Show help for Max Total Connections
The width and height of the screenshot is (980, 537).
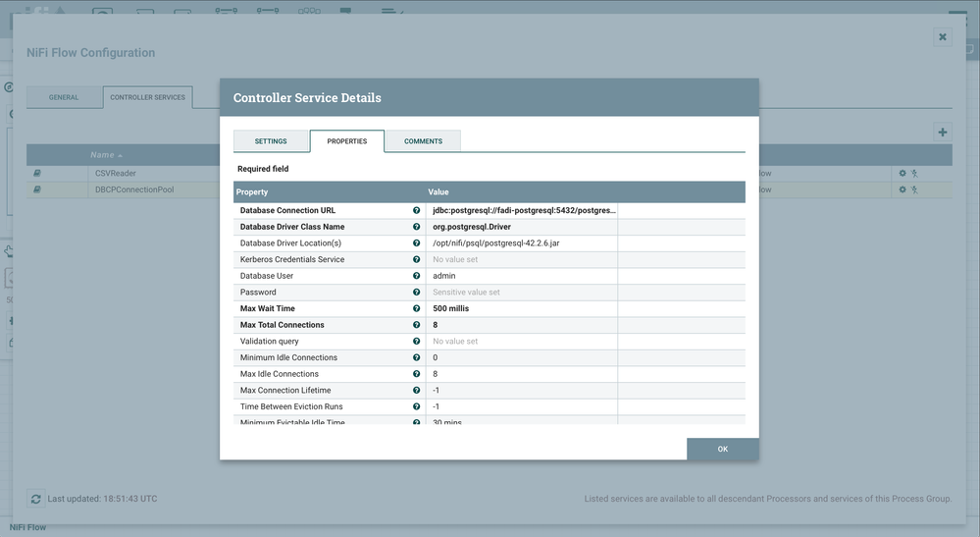coord(416,325)
